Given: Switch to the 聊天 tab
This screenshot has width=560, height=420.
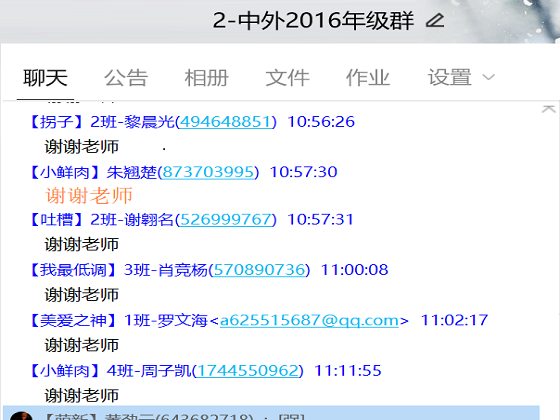Looking at the screenshot, I should (x=45, y=78).
